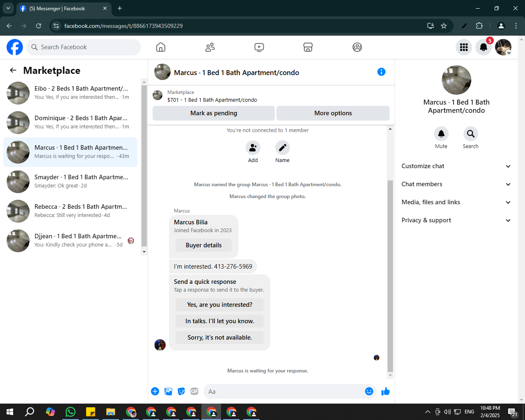Open the Facebook home logo

[15, 47]
